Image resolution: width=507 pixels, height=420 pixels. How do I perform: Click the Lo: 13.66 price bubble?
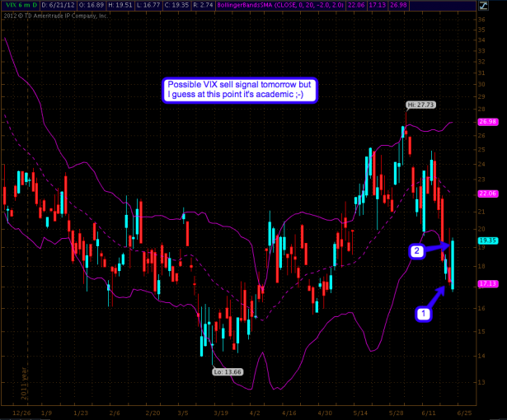[x=226, y=371]
